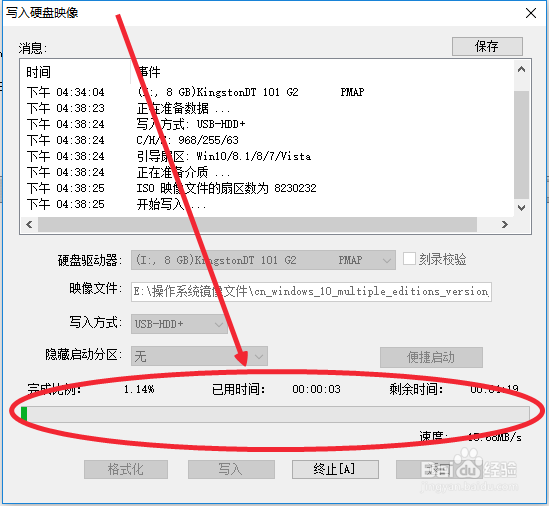Viewport: 549px width, 506px height.
Task: Open the 隐藏启动分区 dropdown
Action: coord(199,356)
